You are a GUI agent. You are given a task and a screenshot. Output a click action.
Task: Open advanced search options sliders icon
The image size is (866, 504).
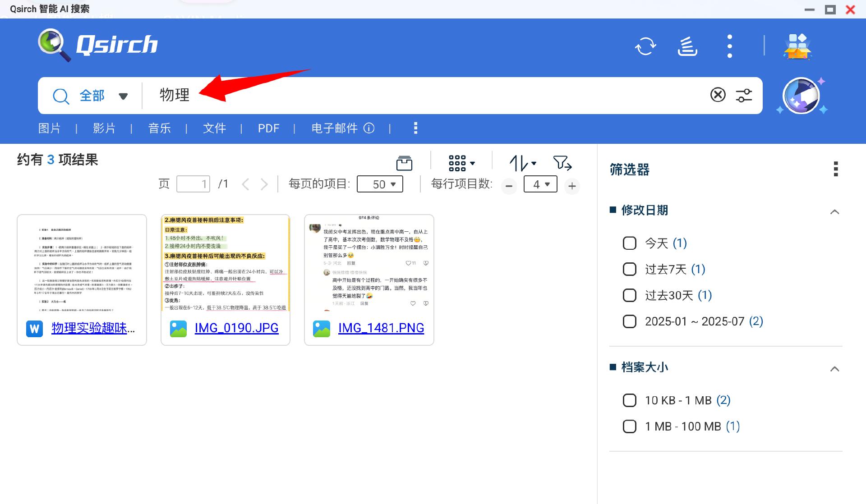pos(744,95)
